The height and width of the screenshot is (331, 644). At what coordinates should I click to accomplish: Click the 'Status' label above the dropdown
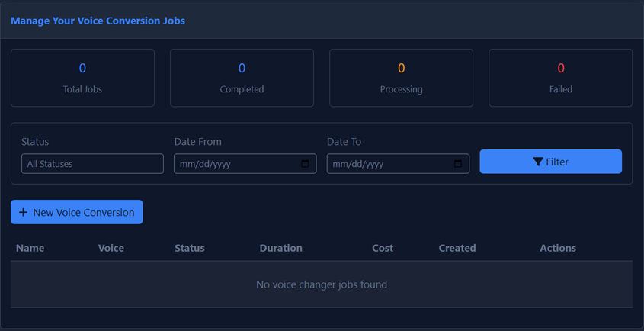[35, 141]
